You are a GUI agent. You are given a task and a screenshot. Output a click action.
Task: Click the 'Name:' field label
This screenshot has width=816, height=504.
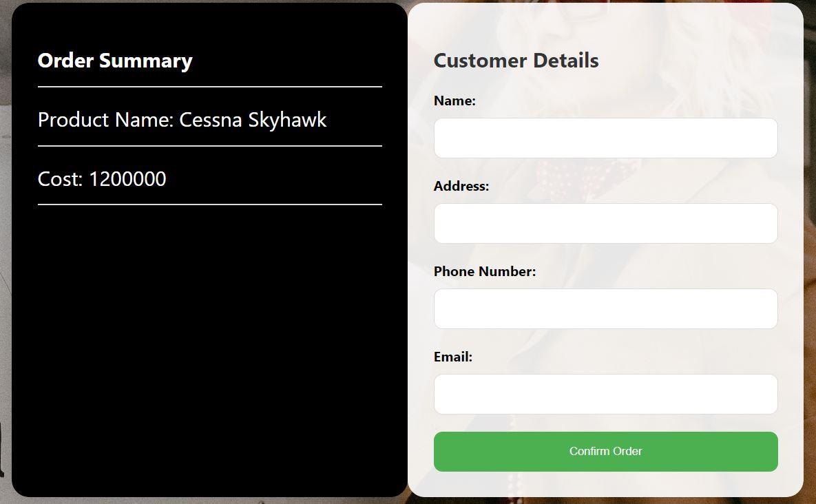(454, 101)
